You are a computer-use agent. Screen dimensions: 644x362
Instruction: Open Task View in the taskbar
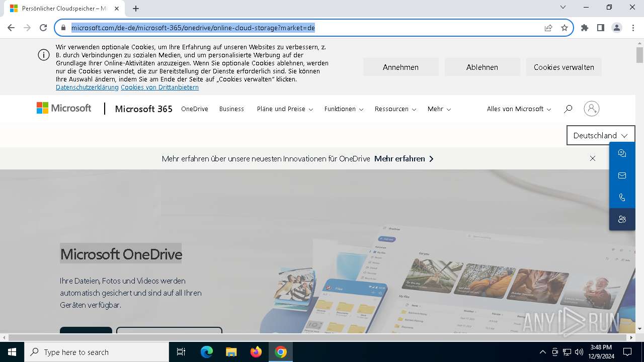point(181,352)
